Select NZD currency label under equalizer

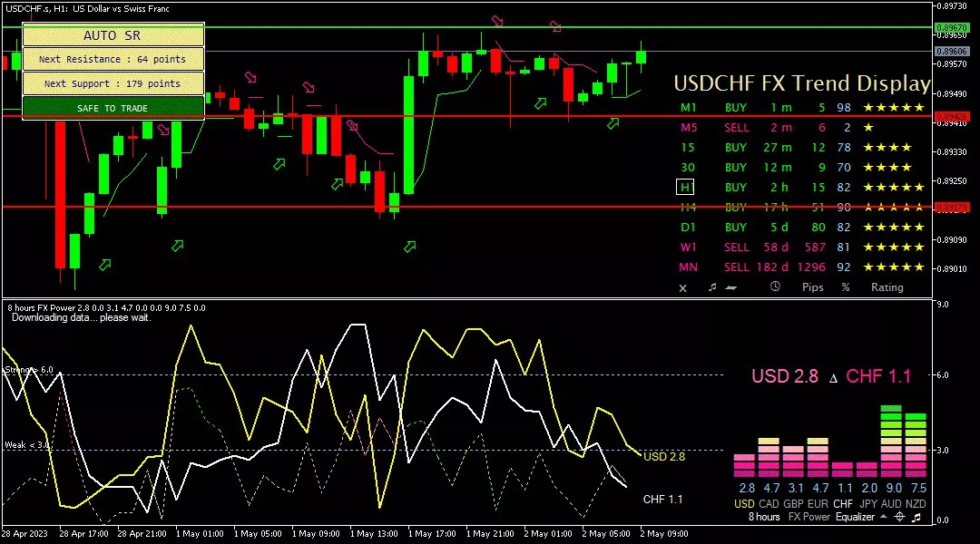(x=916, y=503)
